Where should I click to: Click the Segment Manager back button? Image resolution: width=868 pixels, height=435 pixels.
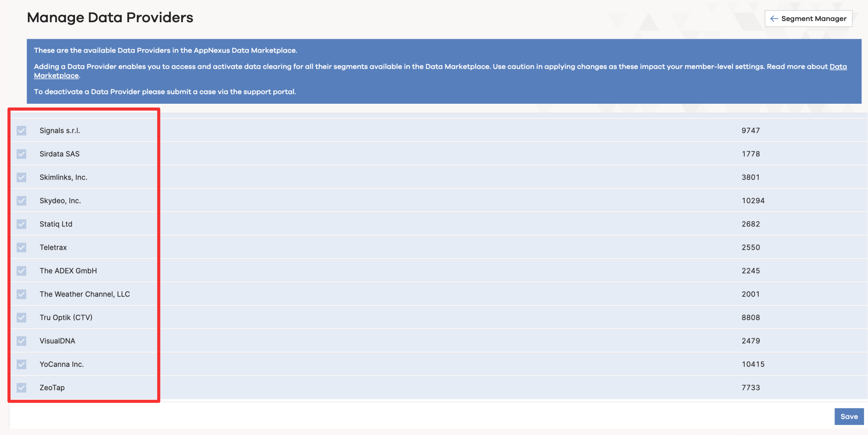[x=808, y=19]
